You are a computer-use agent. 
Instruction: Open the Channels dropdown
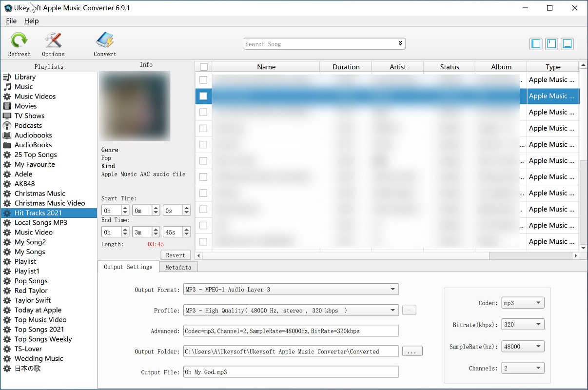click(x=523, y=368)
